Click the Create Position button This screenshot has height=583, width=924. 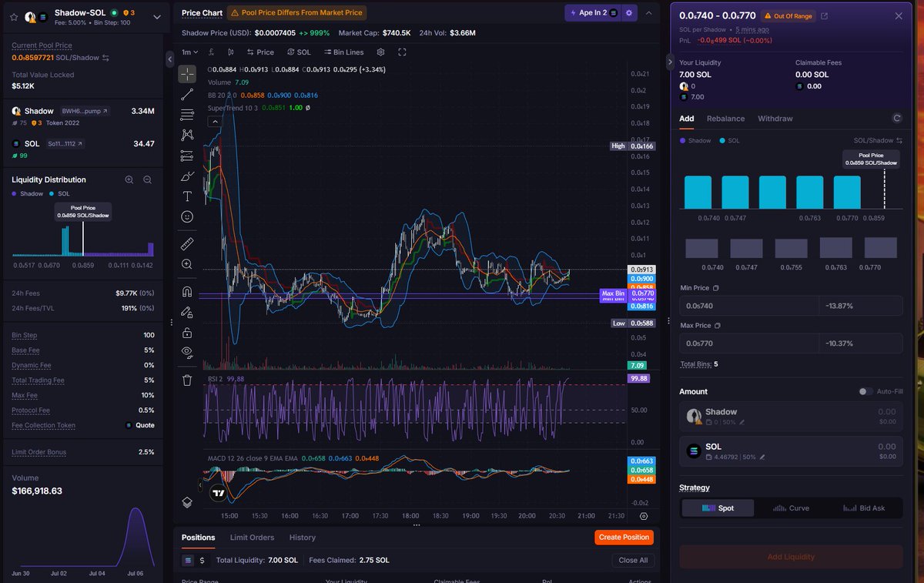pyautogui.click(x=624, y=538)
